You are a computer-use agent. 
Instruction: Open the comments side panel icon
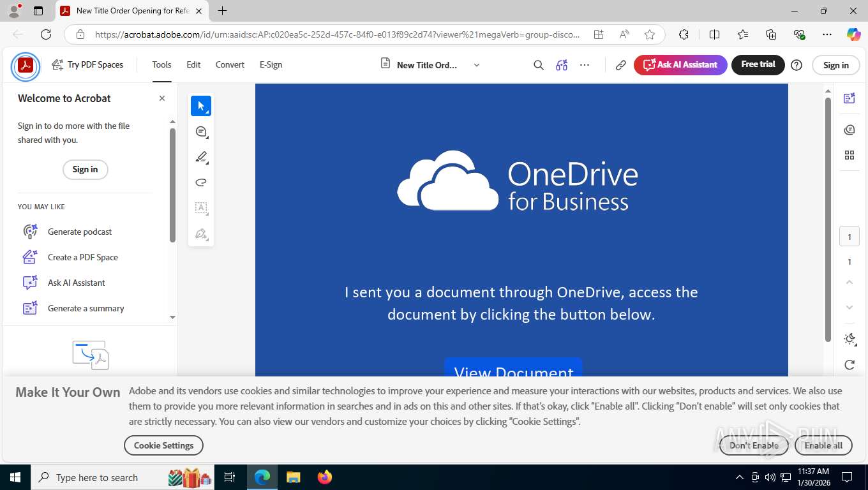[849, 130]
